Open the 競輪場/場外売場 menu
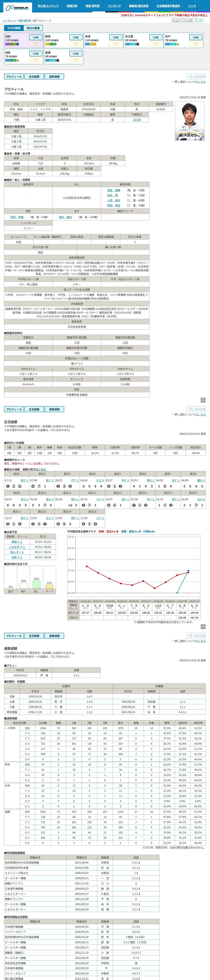 [139, 6]
